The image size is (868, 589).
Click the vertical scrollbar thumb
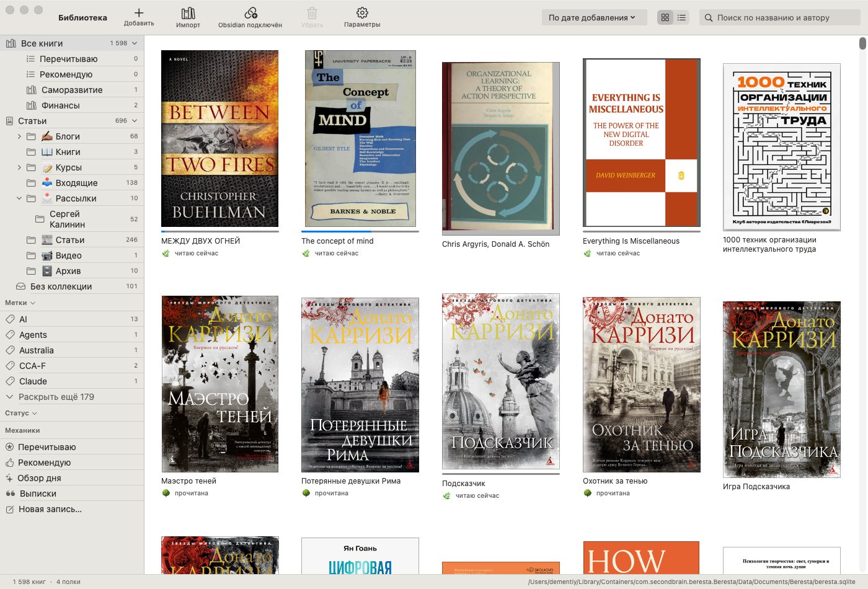(x=862, y=43)
